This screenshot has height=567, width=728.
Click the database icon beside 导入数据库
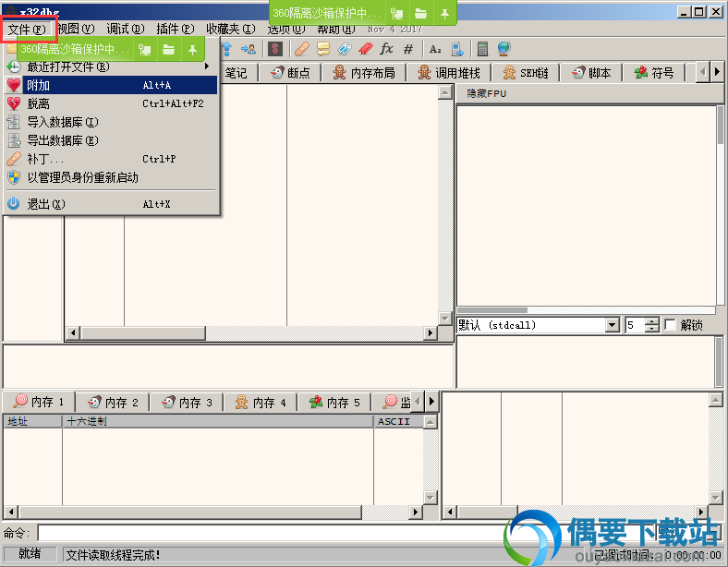(x=14, y=122)
